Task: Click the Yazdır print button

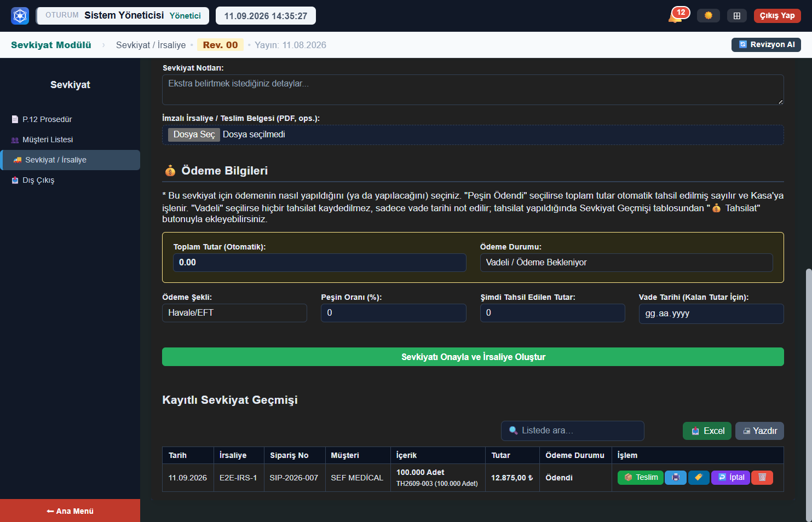Action: coord(759,431)
